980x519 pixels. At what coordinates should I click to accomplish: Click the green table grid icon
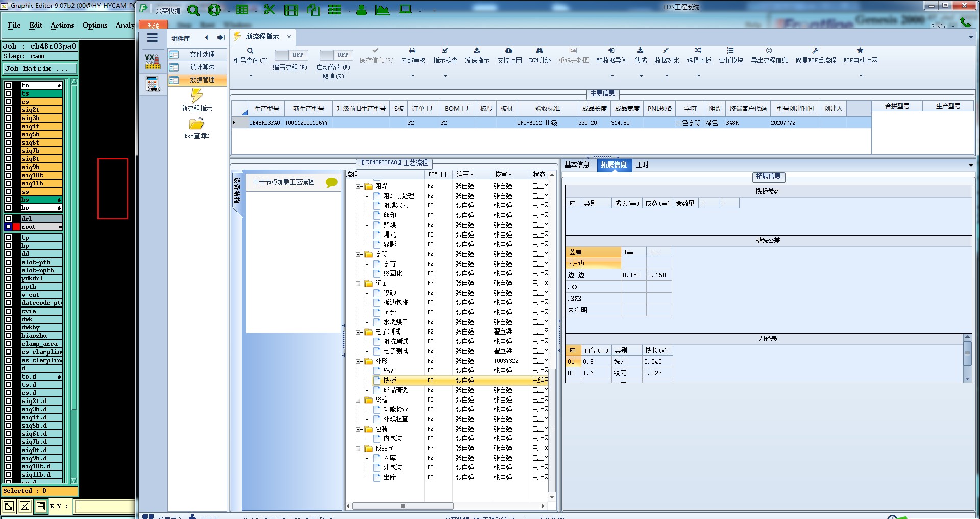242,10
